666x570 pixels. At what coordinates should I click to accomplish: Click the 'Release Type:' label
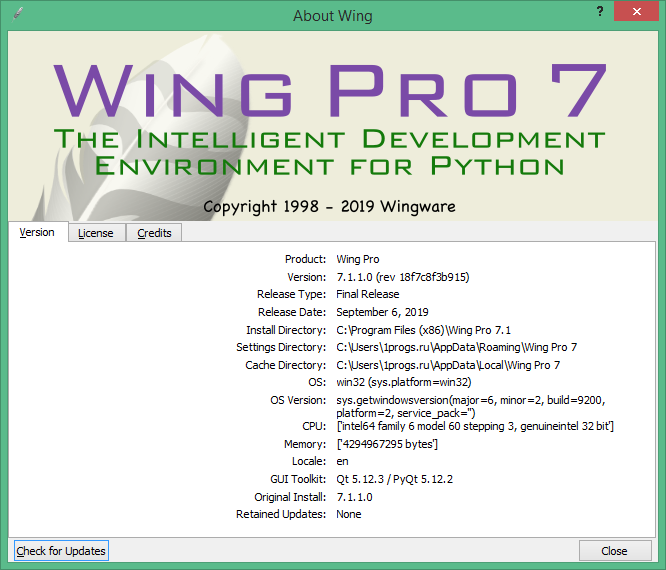(291, 294)
